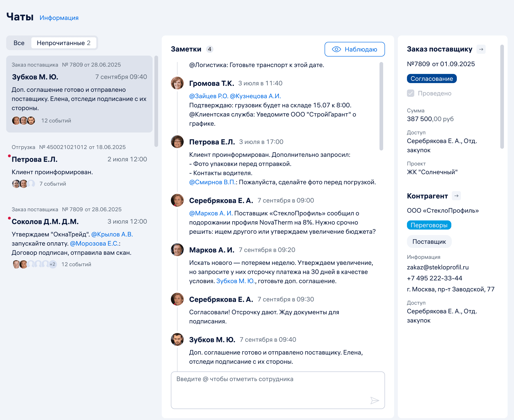Open Контрагент details via arrow icon
The height and width of the screenshot is (420, 514).
[x=456, y=196]
